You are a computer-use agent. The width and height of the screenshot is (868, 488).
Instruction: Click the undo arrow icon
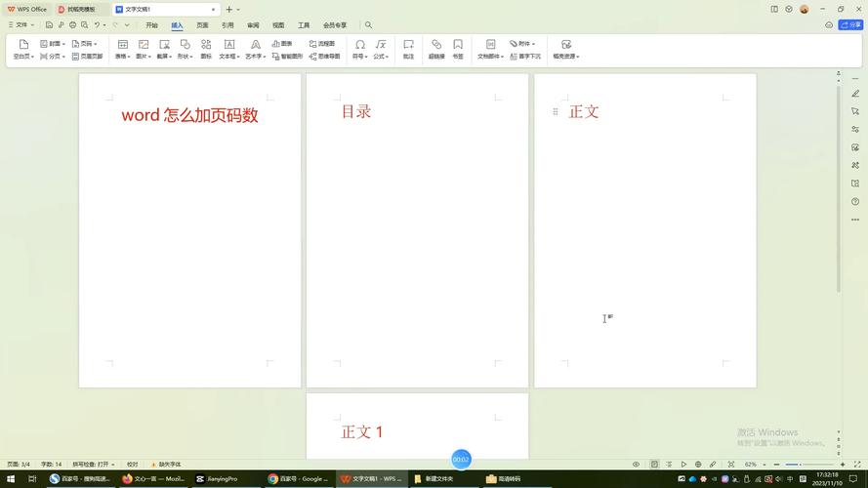tap(97, 25)
